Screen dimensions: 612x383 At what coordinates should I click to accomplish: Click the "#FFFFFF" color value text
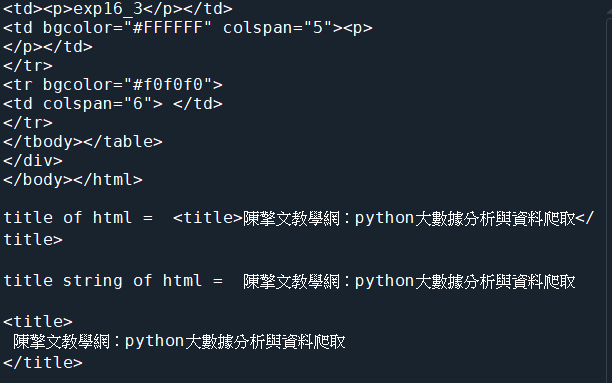[x=168, y=27]
